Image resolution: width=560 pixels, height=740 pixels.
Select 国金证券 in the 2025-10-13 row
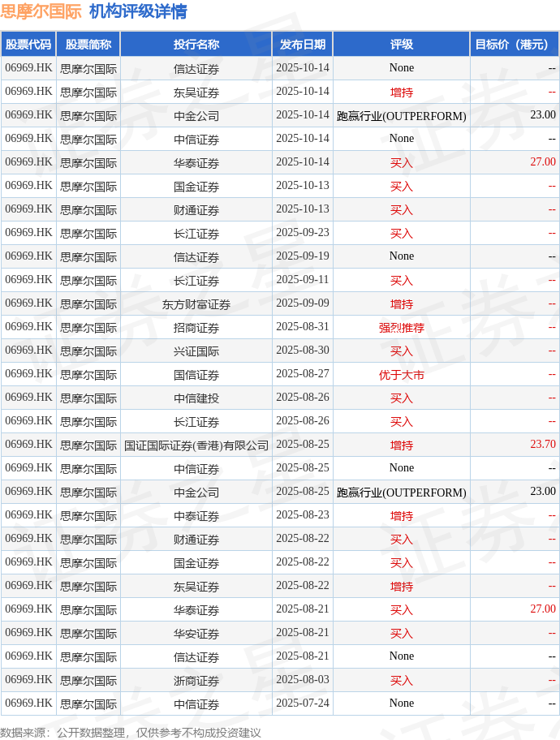click(x=196, y=187)
